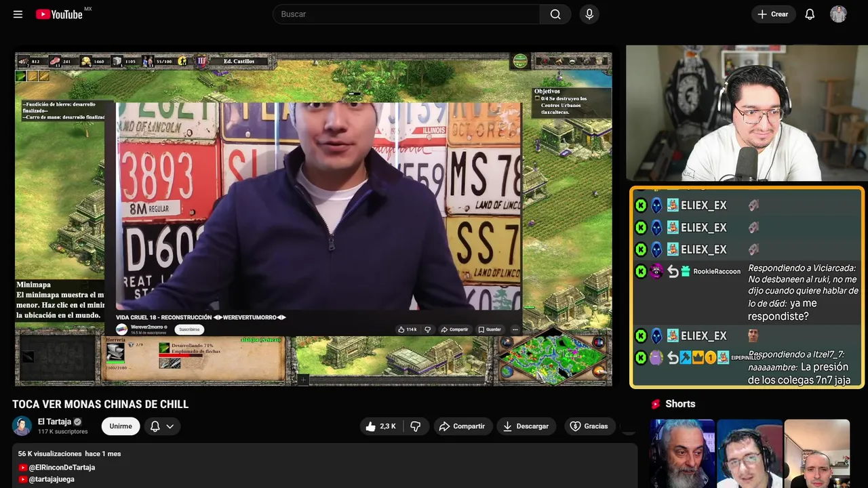Click the wood resource icon in game bar
The image size is (868, 488).
pyautogui.click(x=24, y=61)
